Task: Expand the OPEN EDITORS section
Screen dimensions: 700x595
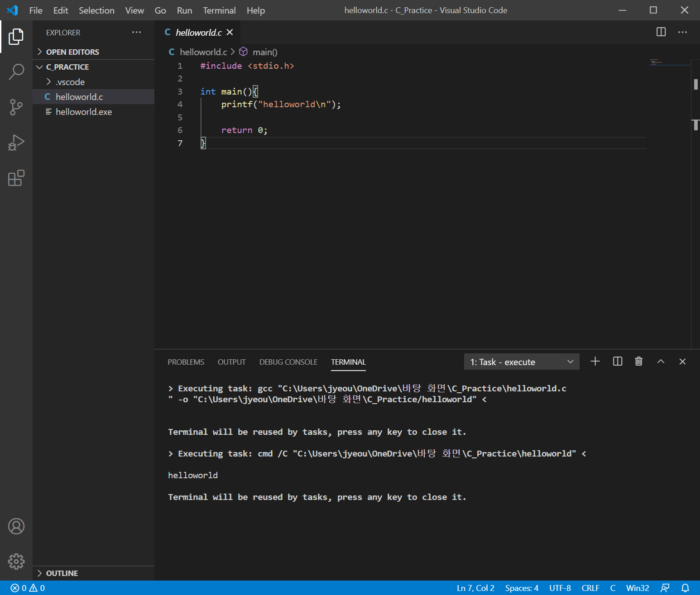Action: click(x=94, y=52)
